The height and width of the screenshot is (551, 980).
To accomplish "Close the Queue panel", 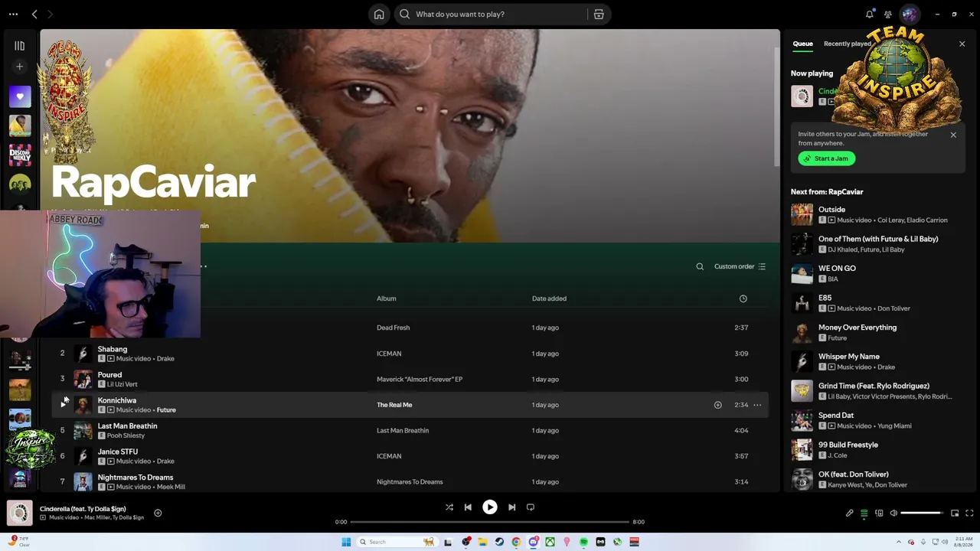I will (x=962, y=44).
